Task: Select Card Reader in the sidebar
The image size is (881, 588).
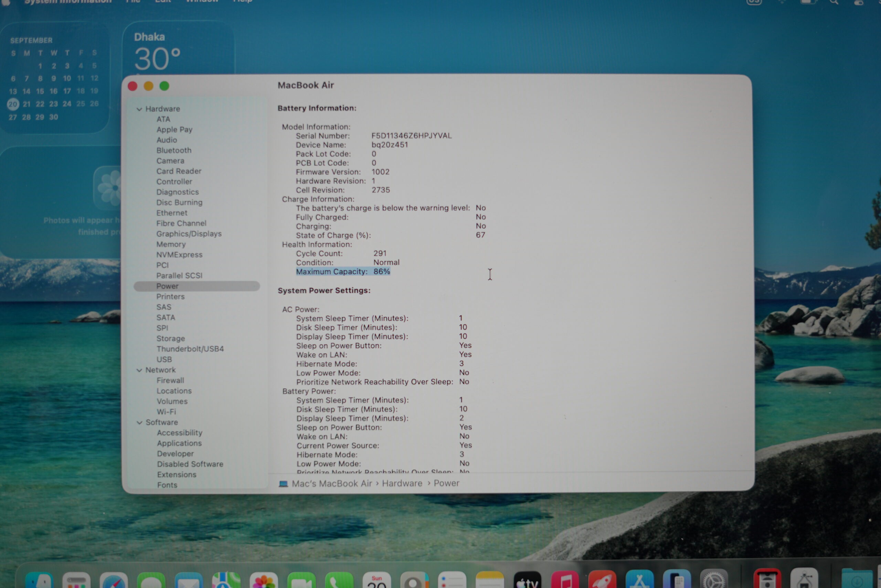Action: tap(179, 171)
